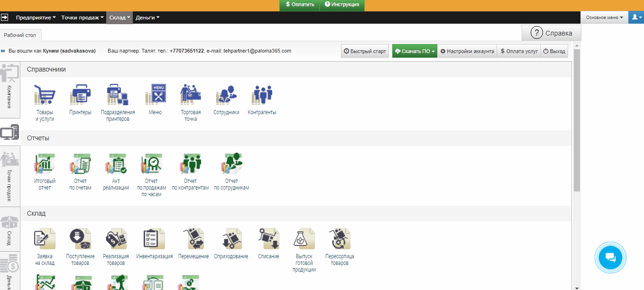Open Сотрудники employees icon
The image size is (644, 290).
point(226,95)
